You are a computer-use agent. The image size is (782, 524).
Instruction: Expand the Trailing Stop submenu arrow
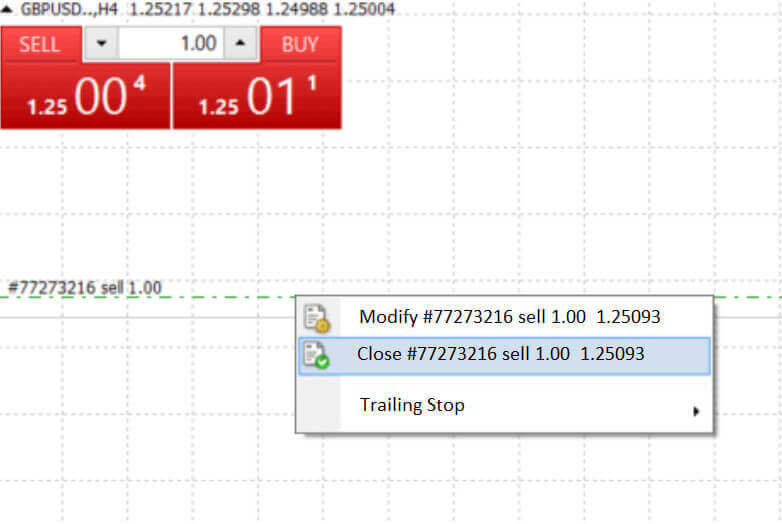click(x=696, y=410)
